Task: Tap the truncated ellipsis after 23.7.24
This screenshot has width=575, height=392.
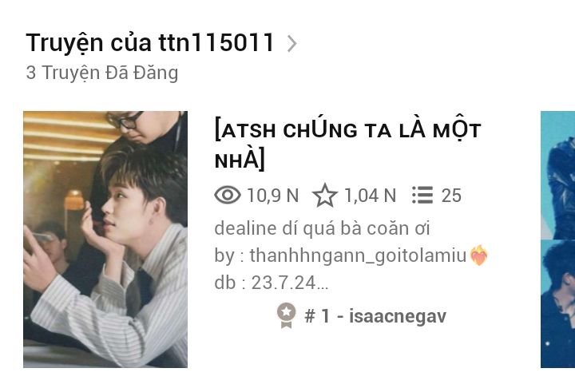Action: pos(322,287)
